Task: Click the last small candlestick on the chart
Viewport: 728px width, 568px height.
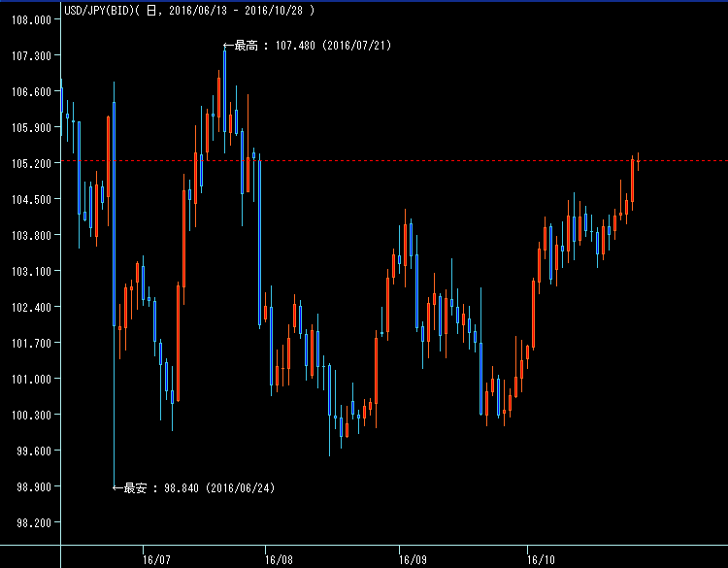Action: [x=639, y=161]
